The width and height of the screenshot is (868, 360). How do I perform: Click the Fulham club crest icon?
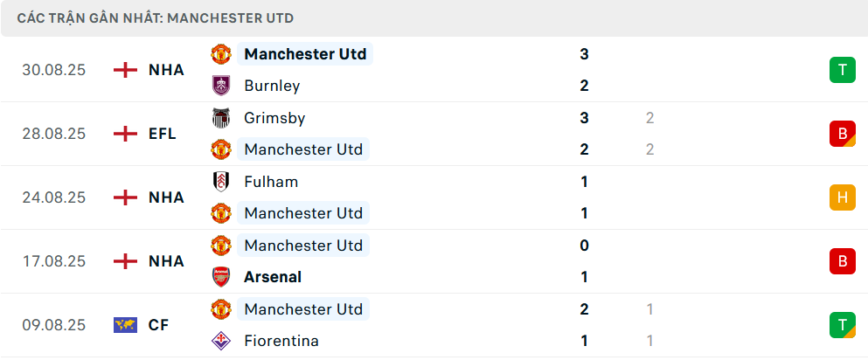[220, 182]
